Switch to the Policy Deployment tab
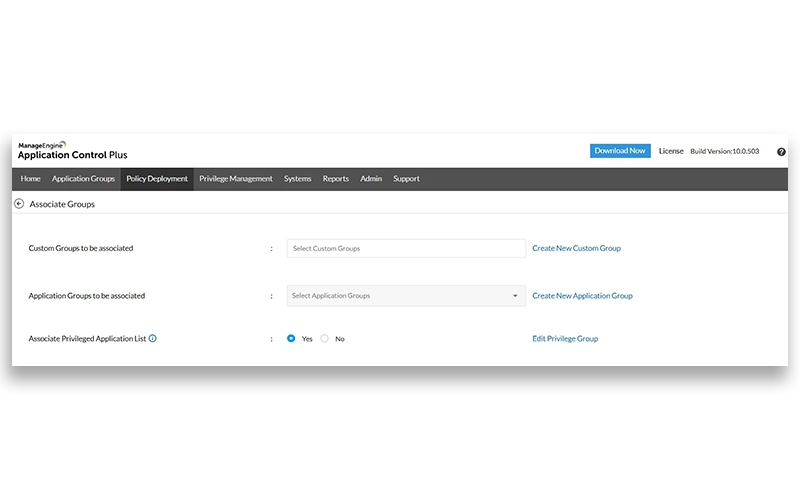The width and height of the screenshot is (800, 500). pyautogui.click(x=157, y=179)
